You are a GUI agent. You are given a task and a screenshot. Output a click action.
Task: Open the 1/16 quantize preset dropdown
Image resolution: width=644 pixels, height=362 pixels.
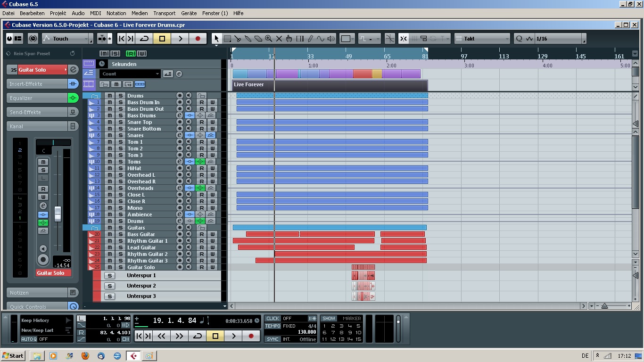click(x=560, y=39)
